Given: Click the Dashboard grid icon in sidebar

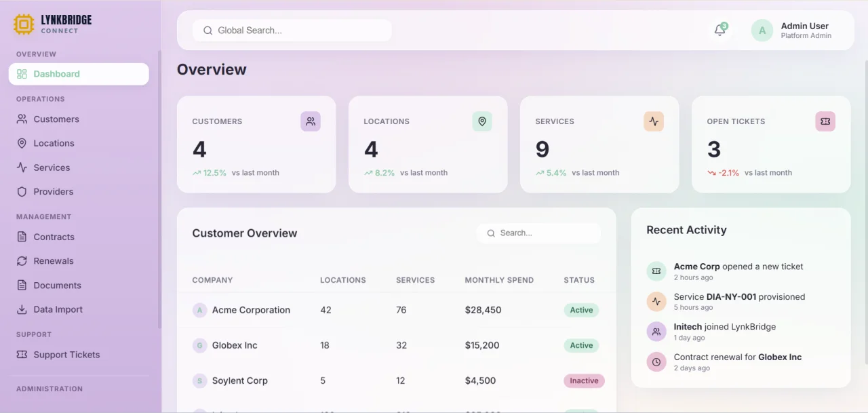Looking at the screenshot, I should [x=22, y=74].
